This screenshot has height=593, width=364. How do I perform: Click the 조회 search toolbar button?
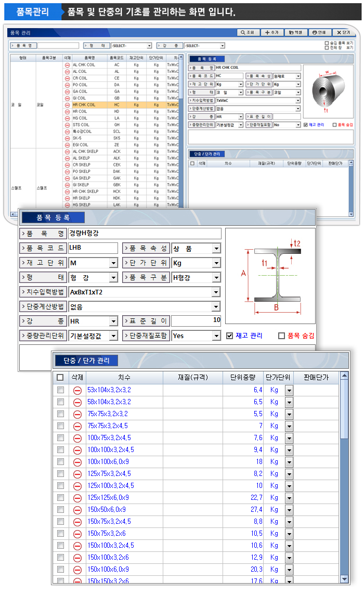pyautogui.click(x=248, y=33)
